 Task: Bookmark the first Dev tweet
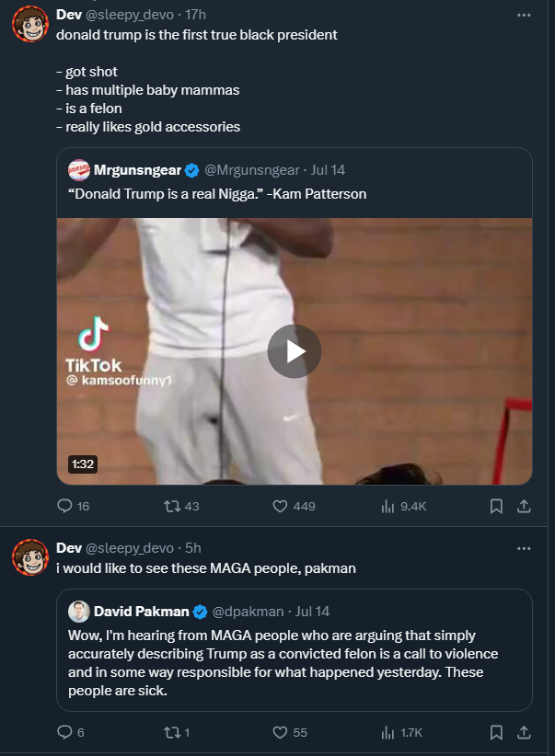pyautogui.click(x=496, y=506)
